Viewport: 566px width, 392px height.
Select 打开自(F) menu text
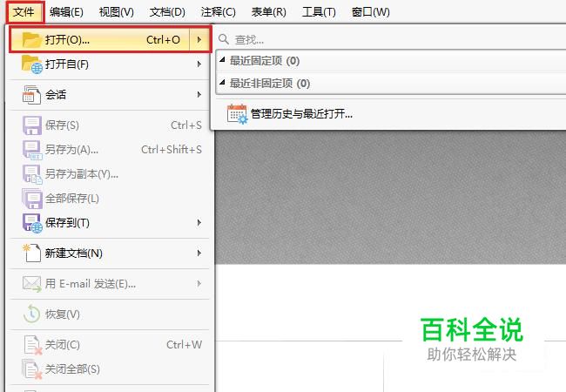click(67, 64)
